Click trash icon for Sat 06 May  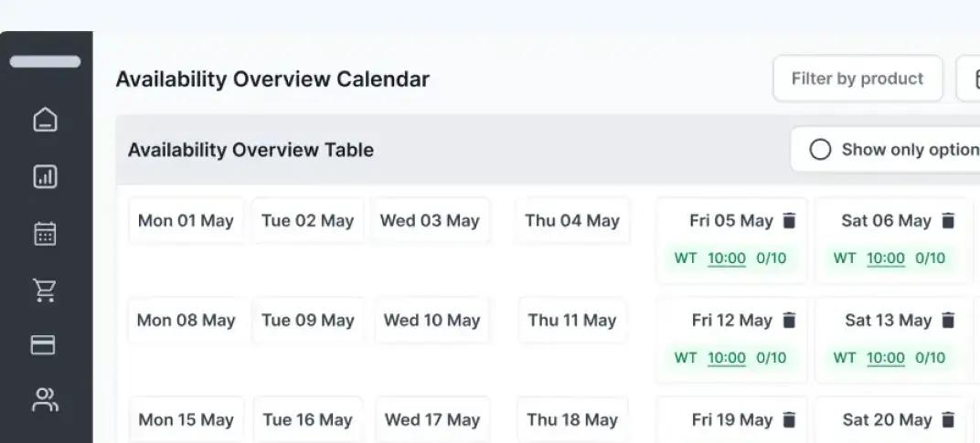(948, 220)
